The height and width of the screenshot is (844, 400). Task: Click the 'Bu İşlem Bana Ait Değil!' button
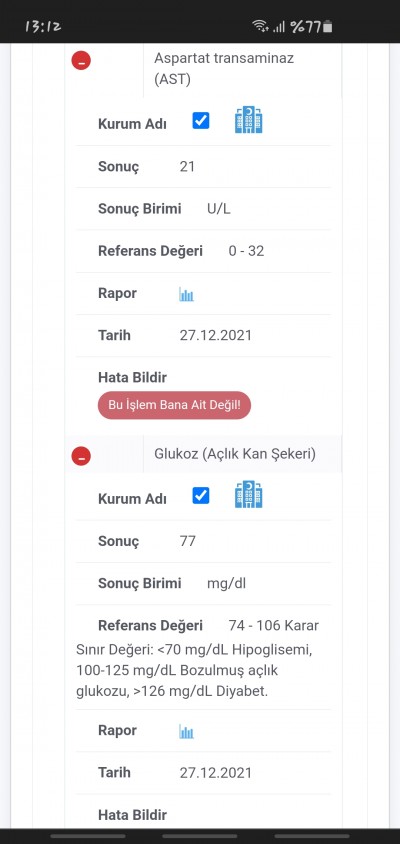(x=174, y=405)
